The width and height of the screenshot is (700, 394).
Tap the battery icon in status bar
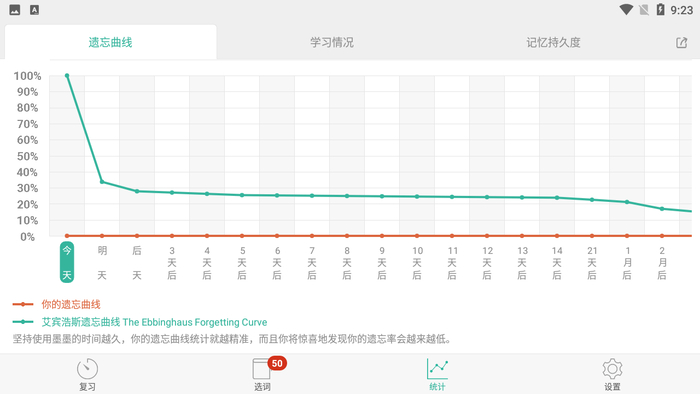pos(660,9)
